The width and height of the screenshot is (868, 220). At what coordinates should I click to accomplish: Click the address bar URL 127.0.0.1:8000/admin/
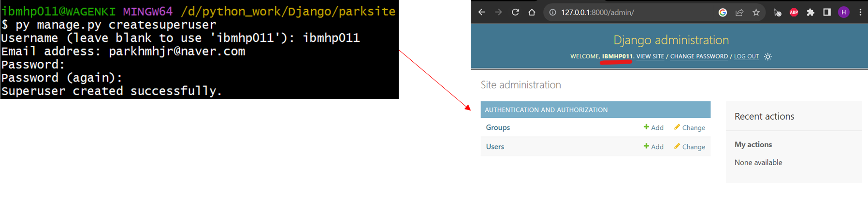tap(597, 13)
